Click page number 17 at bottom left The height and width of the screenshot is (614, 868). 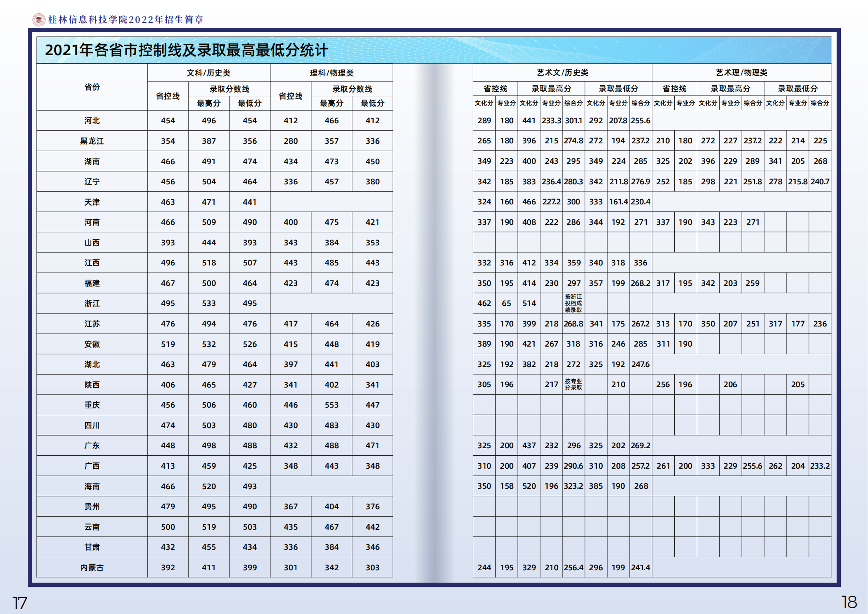click(x=20, y=603)
